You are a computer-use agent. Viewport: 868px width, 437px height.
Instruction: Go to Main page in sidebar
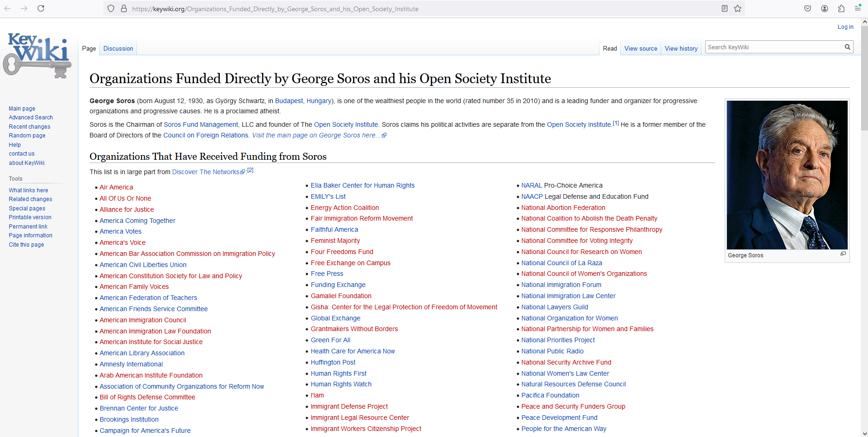pos(22,109)
